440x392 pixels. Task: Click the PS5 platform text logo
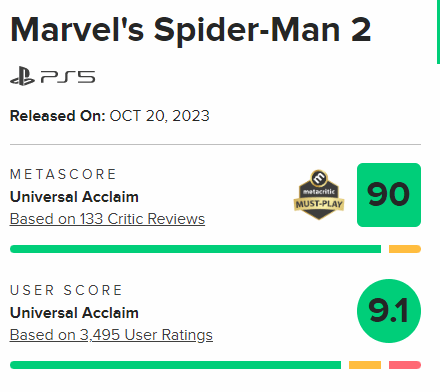[68, 77]
